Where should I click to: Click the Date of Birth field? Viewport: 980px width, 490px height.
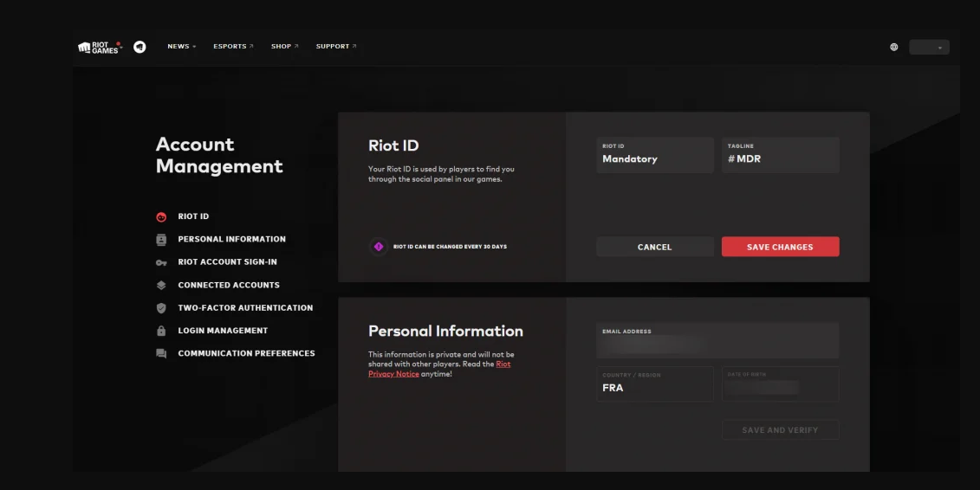[x=780, y=384]
